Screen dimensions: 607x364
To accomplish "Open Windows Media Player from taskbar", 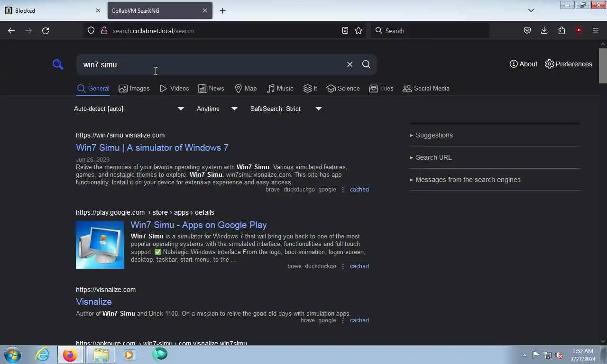I will (129, 355).
